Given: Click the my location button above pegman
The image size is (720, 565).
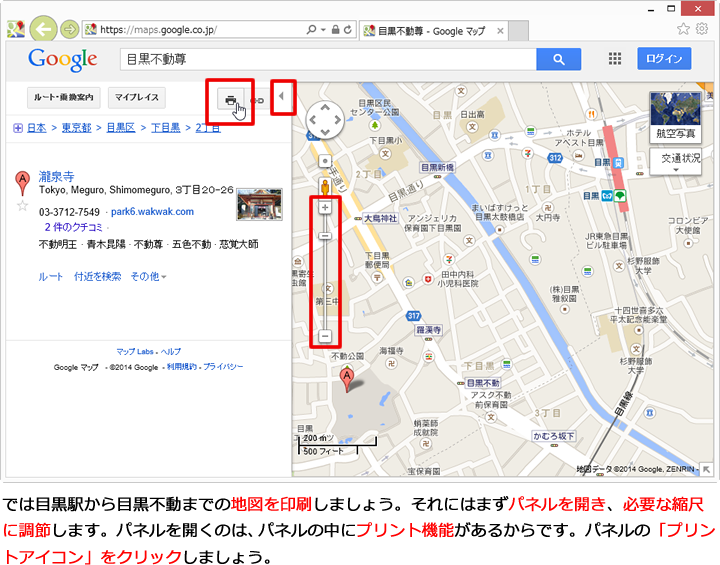Looking at the screenshot, I should [x=325, y=161].
